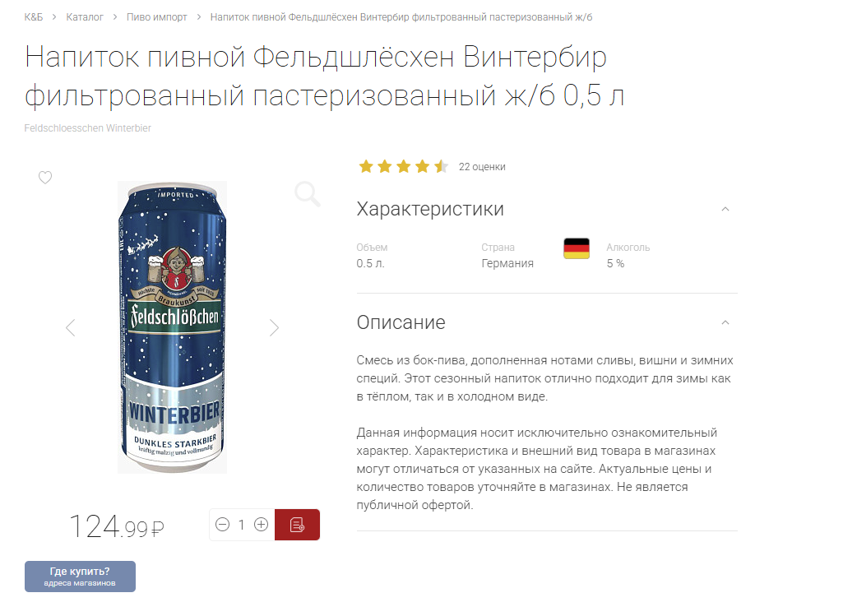Show next product image with right arrow

[x=274, y=327]
